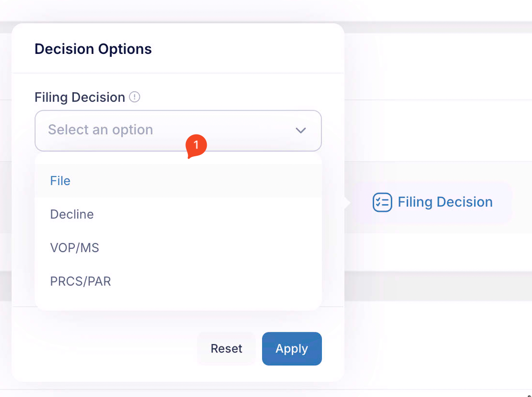
Task: Click the info icon beside Filing Decision label
Action: (134, 97)
